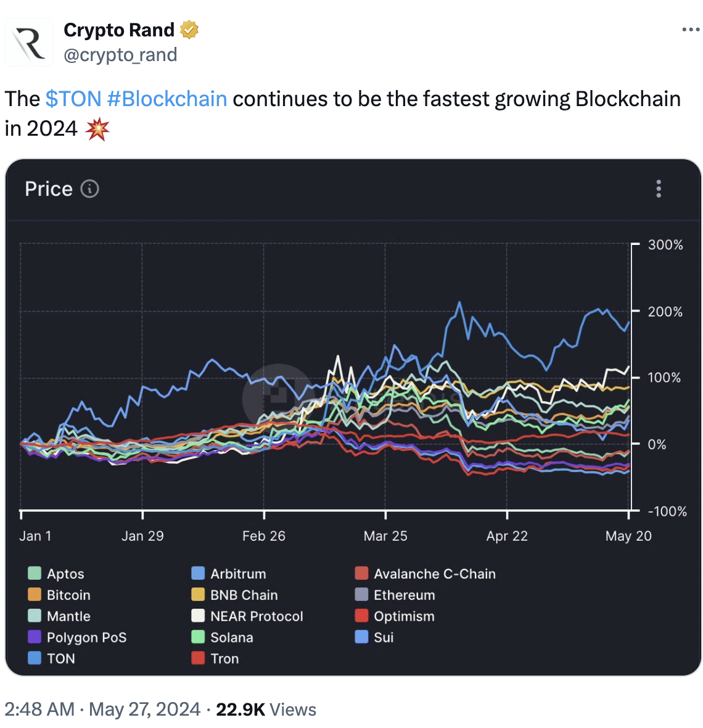Click the Mar 25 x-axis marker
This screenshot has width=703, height=728.
pos(385,536)
